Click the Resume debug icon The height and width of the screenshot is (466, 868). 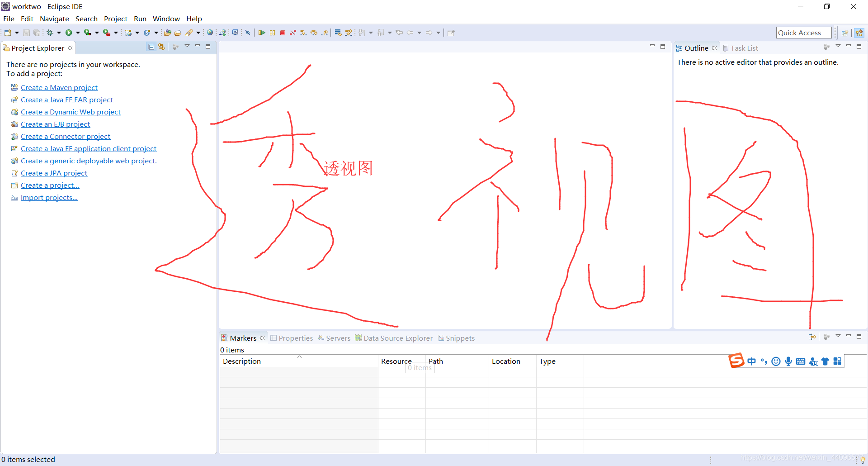click(262, 33)
